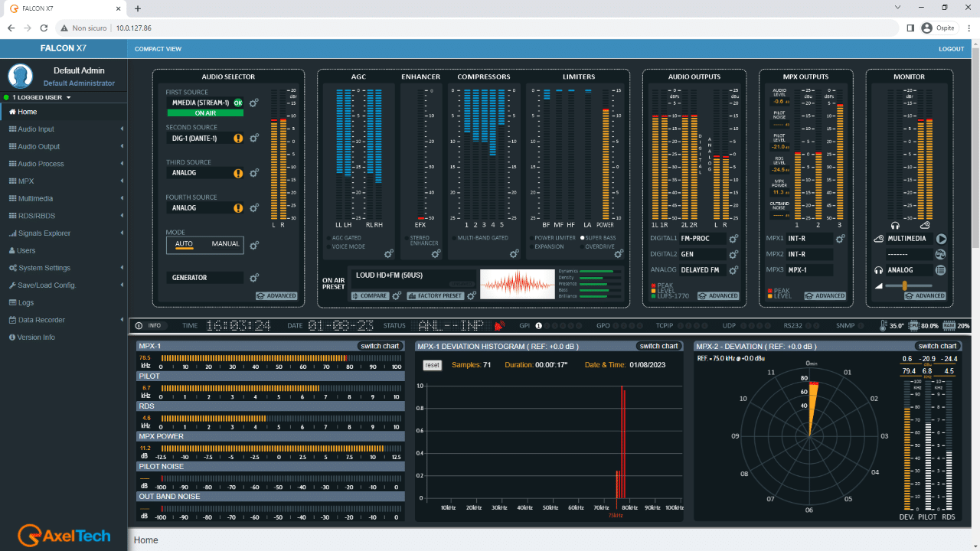Open DIGITAL2 GEN output settings gear

(x=733, y=254)
